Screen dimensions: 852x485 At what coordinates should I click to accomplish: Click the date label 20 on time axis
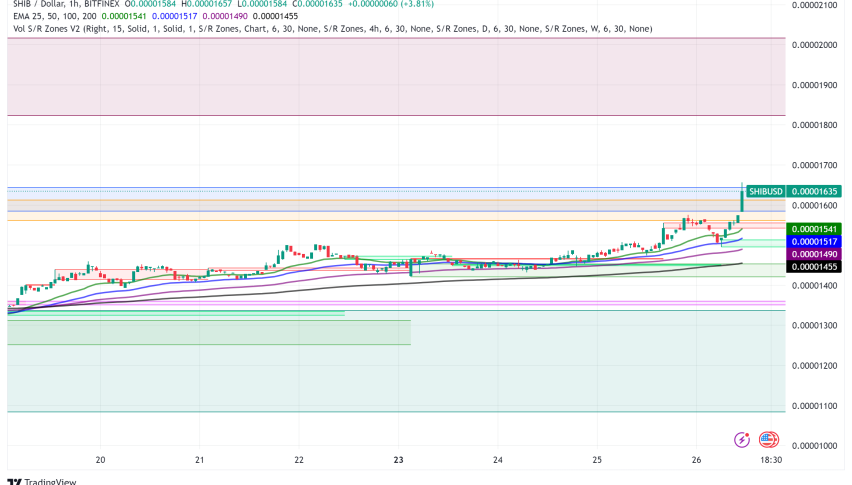(101, 460)
